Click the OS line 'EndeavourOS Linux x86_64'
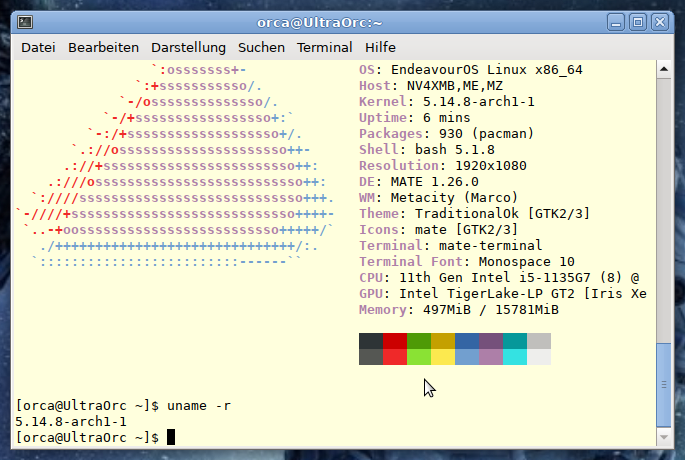The width and height of the screenshot is (685, 460). [x=471, y=70]
